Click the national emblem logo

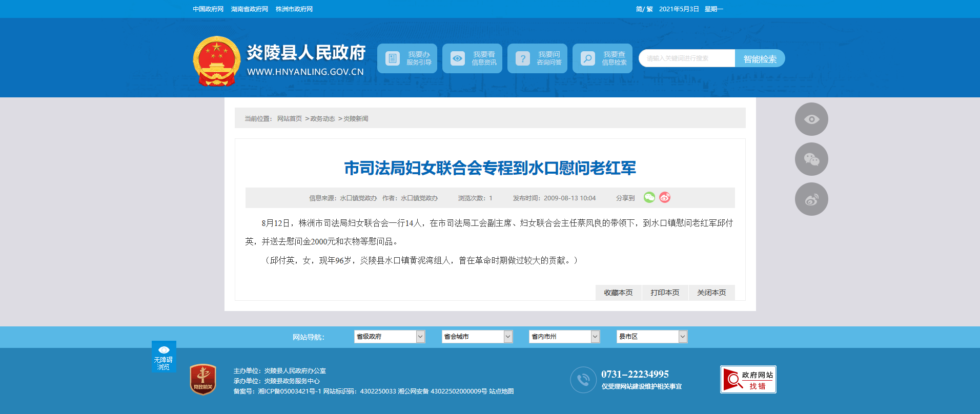point(216,61)
